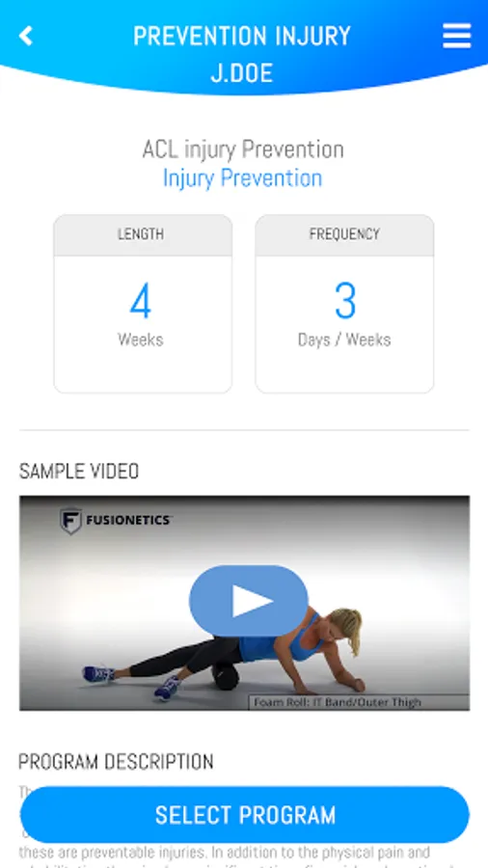Click the video thumbnail woman exercising

point(245,603)
